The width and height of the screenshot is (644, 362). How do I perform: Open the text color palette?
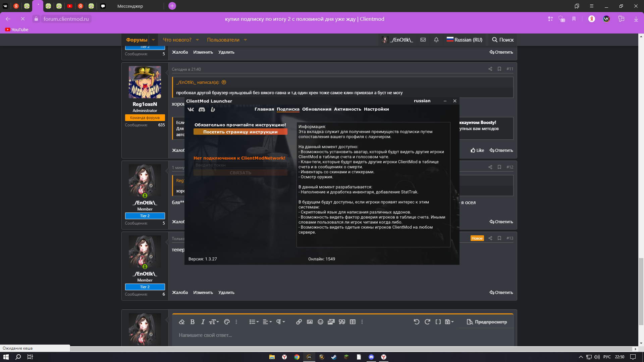[x=227, y=322]
